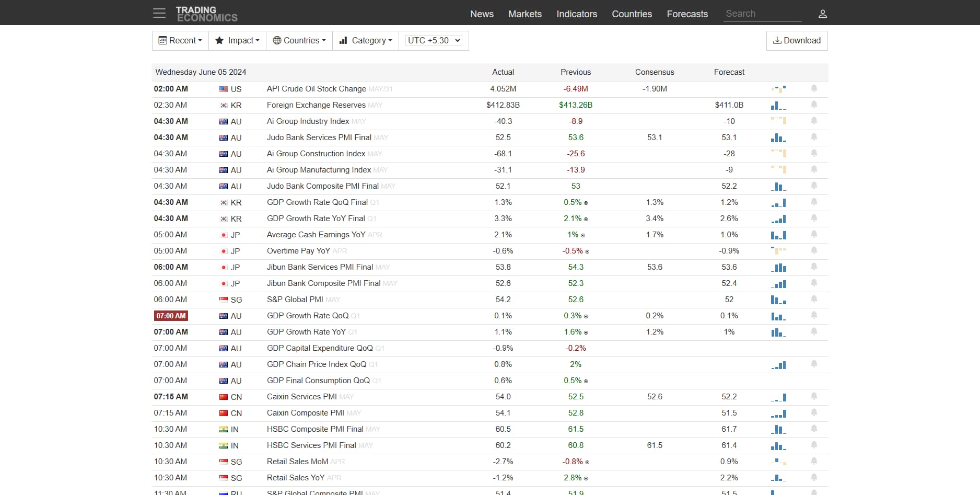Toggle alert bell for Caixin Services PMI
Viewport: 980px width, 495px height.
point(814,396)
